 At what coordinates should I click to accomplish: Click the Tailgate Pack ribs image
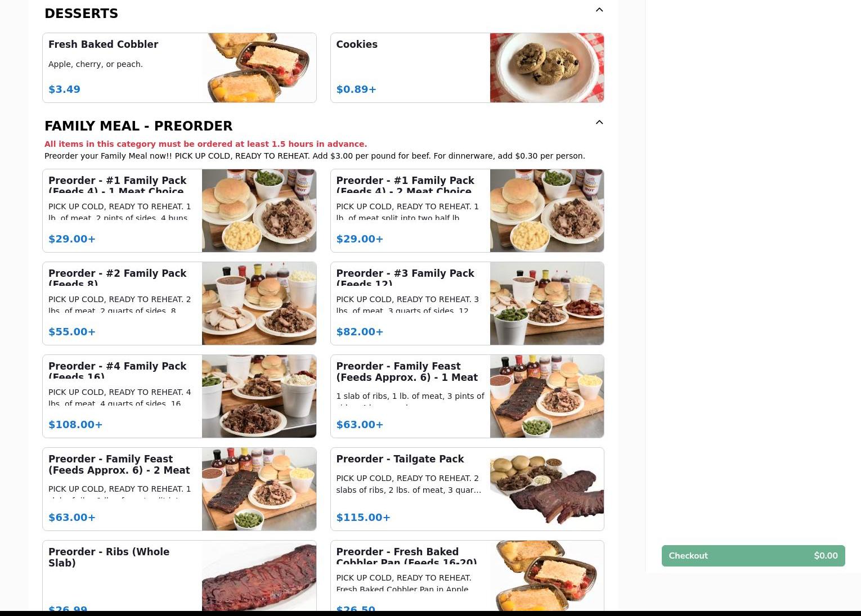(x=546, y=489)
